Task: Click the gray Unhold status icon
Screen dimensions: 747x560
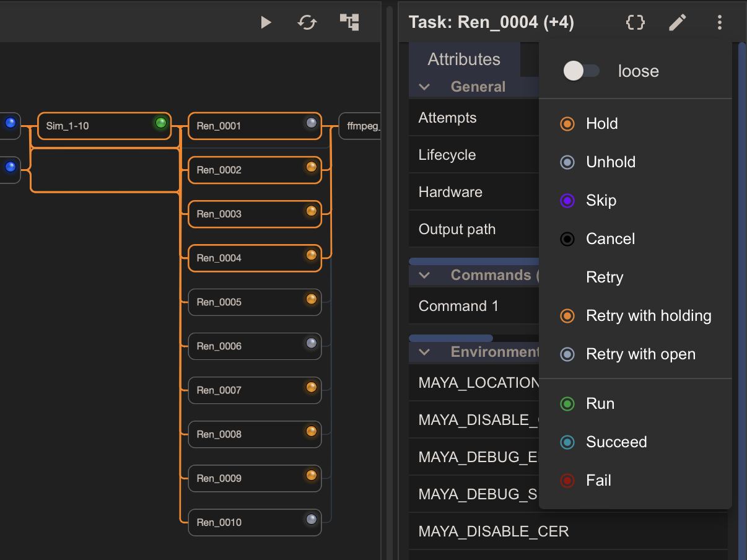Action: (x=567, y=162)
